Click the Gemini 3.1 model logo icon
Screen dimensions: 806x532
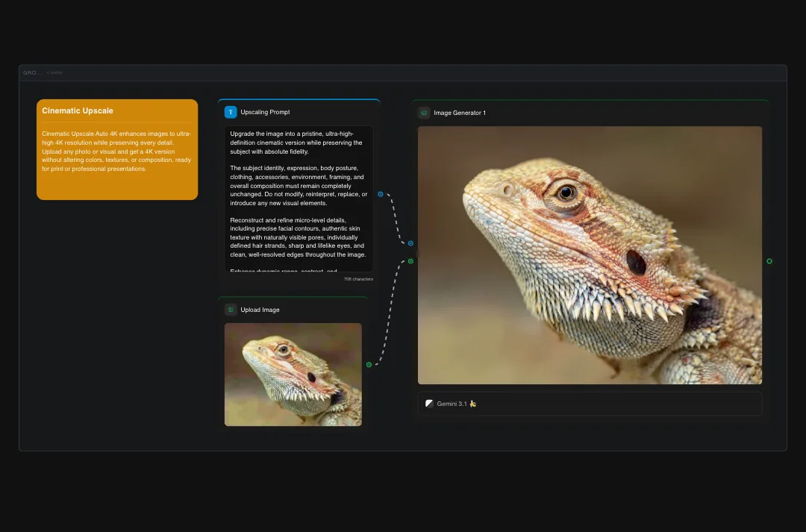pyautogui.click(x=430, y=404)
